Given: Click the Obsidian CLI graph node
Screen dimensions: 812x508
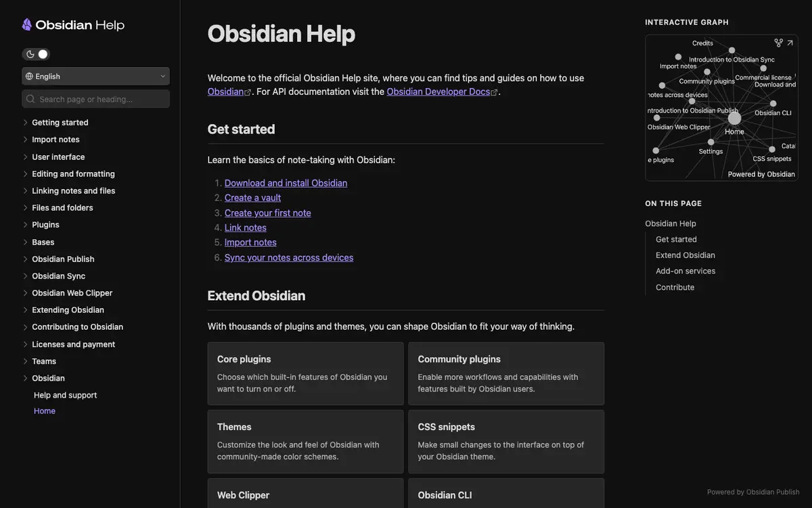Looking at the screenshot, I should [773, 104].
